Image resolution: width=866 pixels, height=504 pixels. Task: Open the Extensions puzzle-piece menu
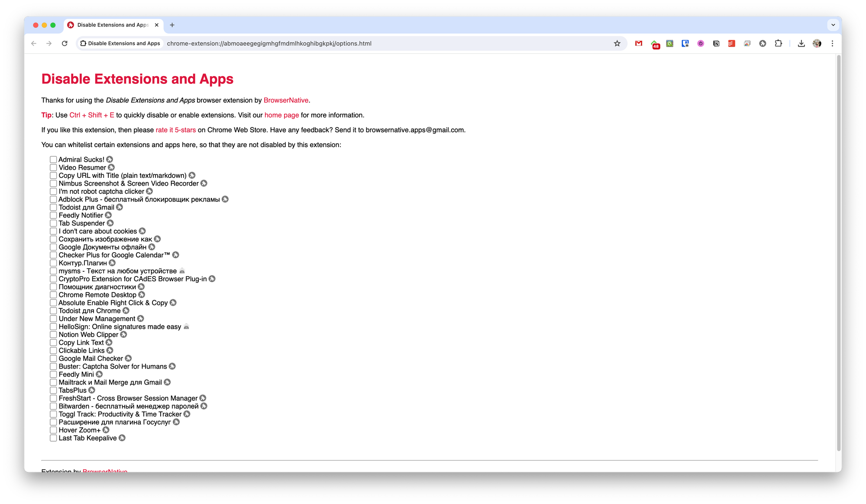tap(779, 43)
